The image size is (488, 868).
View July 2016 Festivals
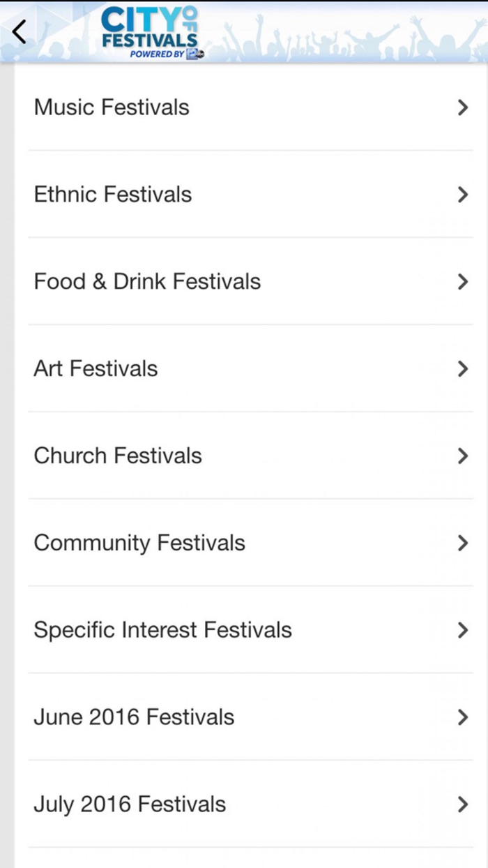click(x=129, y=804)
